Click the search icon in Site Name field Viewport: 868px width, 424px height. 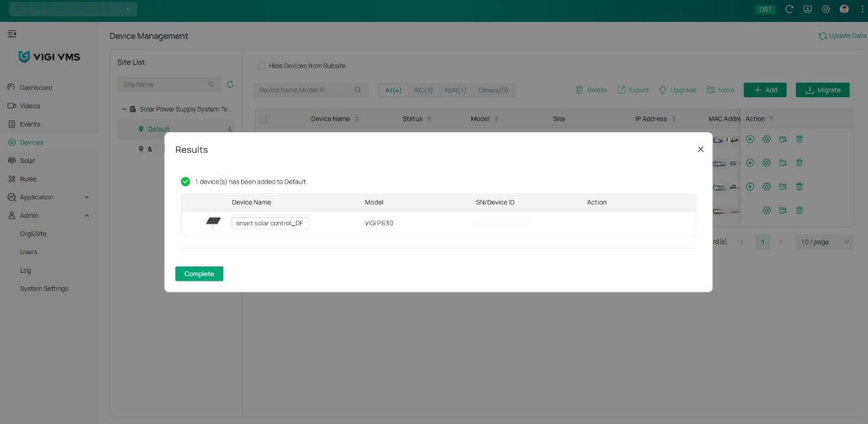[x=211, y=84]
